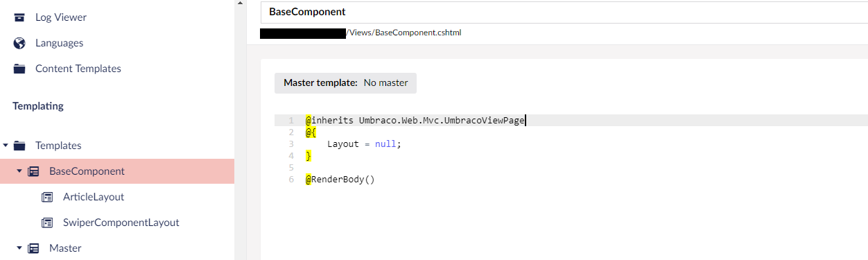The image size is (868, 260).
Task: Click the Templates folder icon
Action: (x=19, y=146)
